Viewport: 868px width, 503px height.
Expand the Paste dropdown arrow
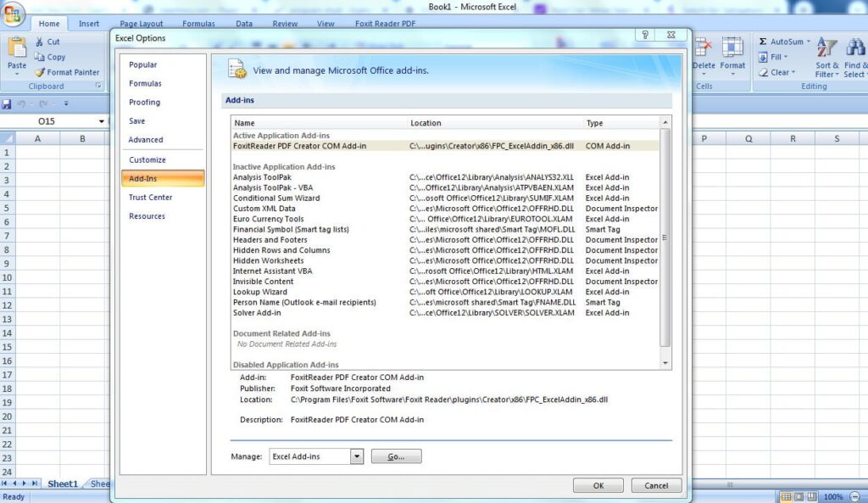(17, 74)
